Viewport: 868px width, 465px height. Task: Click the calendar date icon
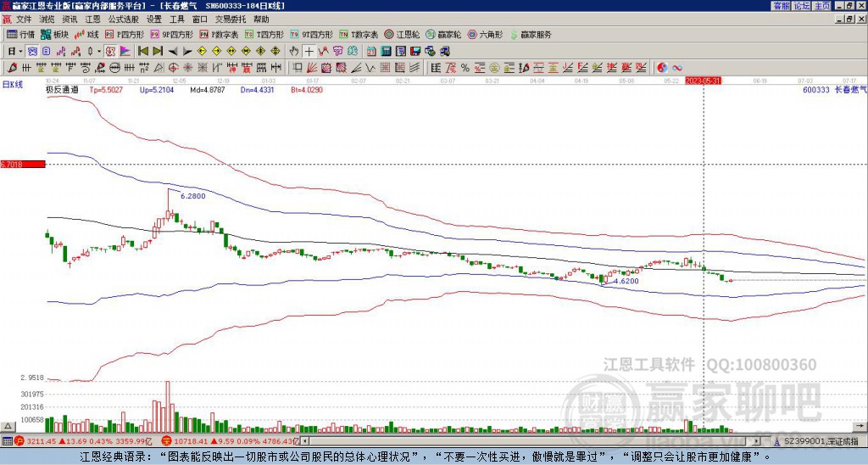[x=371, y=51]
